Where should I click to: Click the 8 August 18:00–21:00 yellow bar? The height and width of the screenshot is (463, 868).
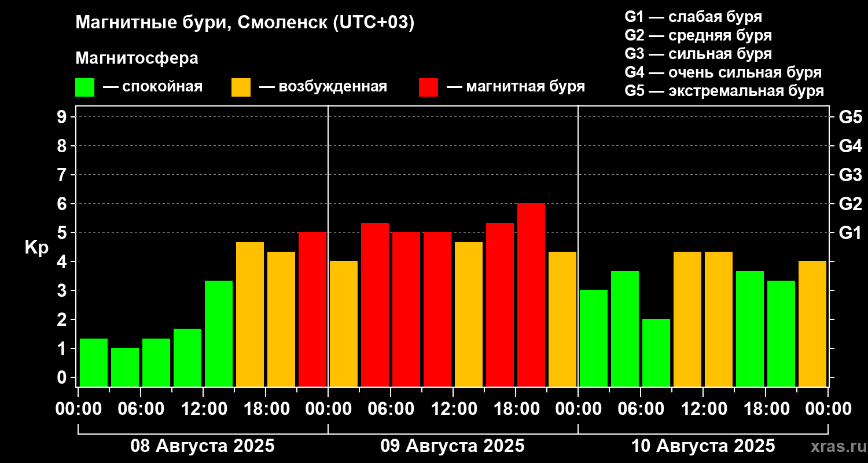pos(281,319)
